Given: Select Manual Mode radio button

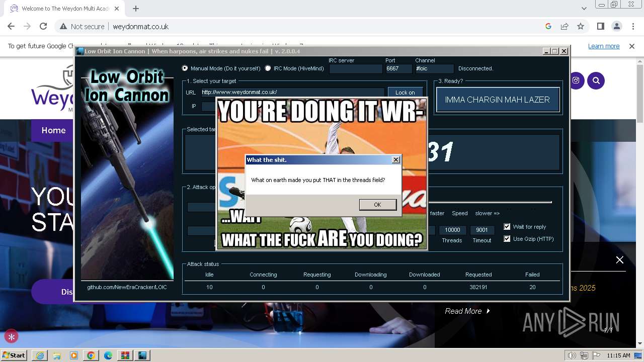Looking at the screenshot, I should [x=185, y=68].
